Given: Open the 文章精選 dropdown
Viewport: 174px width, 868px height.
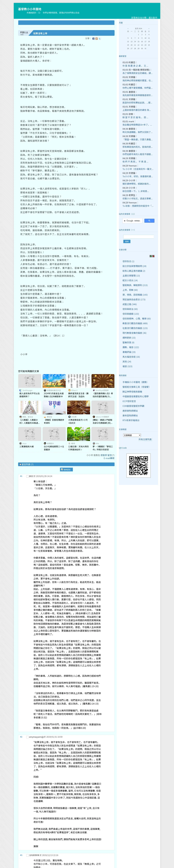Looking at the screenshot, I should pyautogui.click(x=132, y=435).
